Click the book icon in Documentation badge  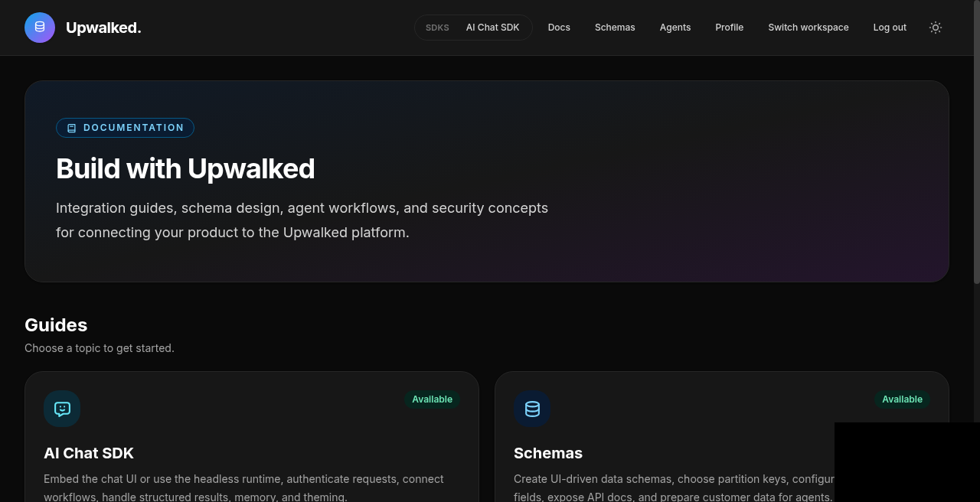pos(72,128)
